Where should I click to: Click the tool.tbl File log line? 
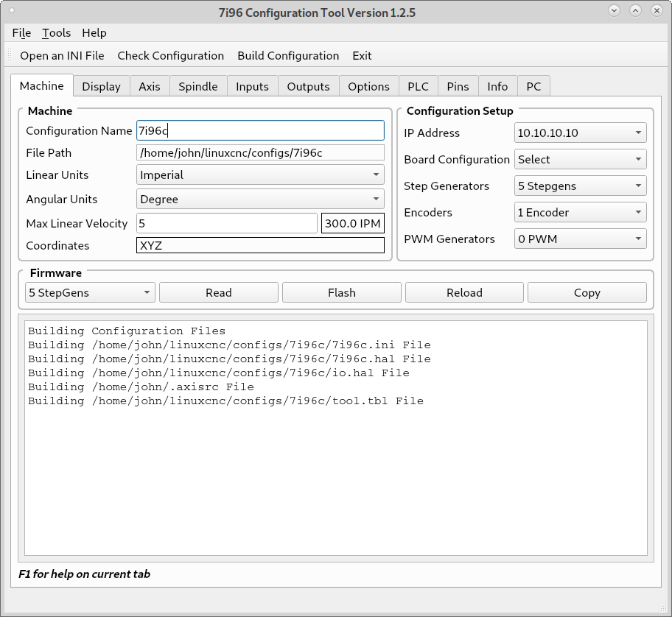(226, 401)
